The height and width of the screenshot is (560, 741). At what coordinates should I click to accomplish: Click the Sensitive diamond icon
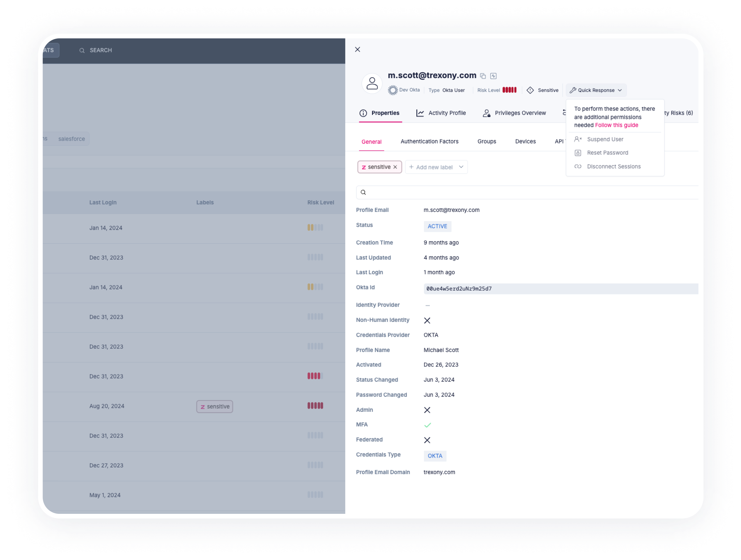(530, 90)
